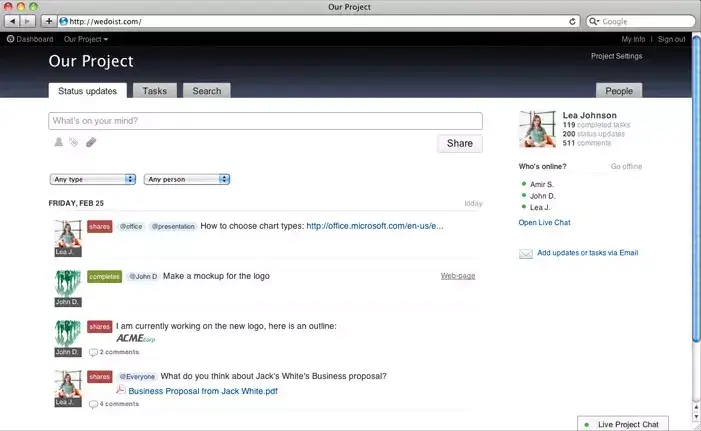Screen dimensions: 701x431
Task: Click the comment bubble icon next to 4 comments
Action: click(93, 404)
